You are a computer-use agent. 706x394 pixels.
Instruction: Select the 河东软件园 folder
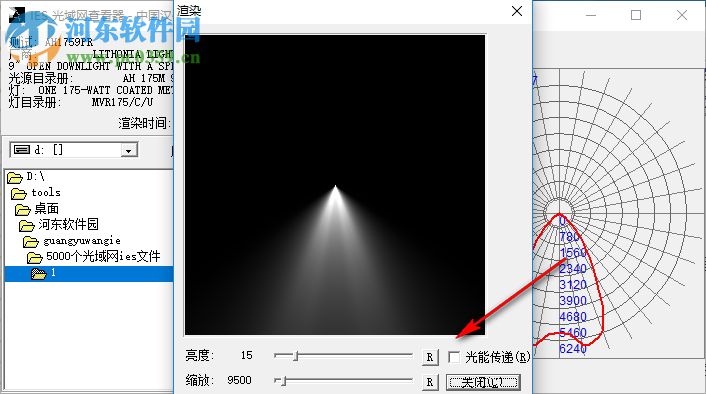click(68, 224)
